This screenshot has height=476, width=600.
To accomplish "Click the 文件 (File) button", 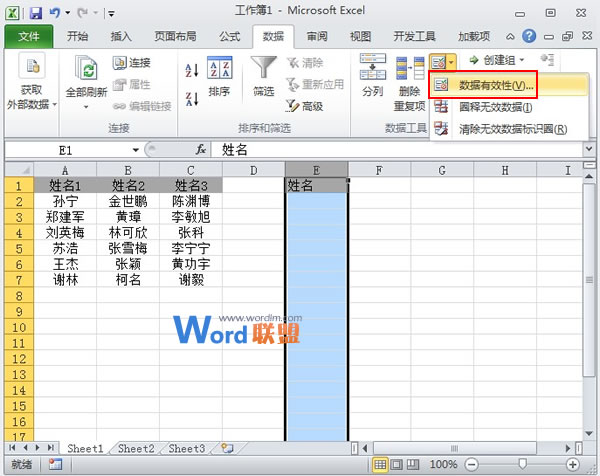I will (x=29, y=37).
